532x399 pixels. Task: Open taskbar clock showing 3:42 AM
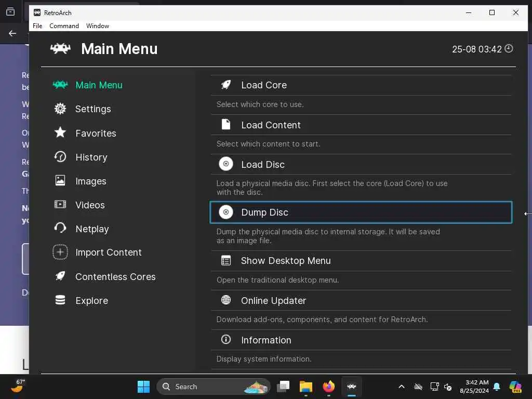coord(474,387)
